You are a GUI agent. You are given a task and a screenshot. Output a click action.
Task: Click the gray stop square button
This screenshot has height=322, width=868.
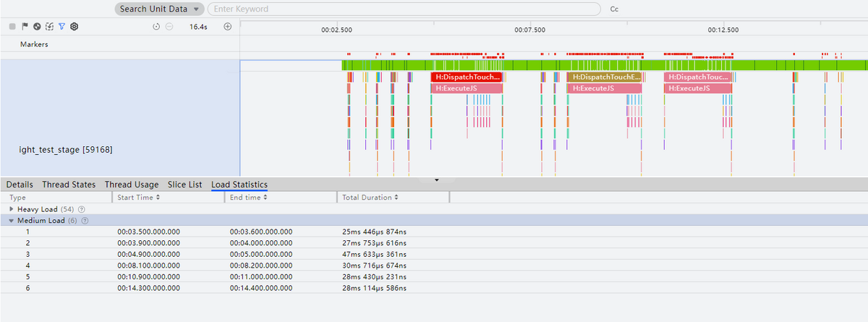click(12, 27)
